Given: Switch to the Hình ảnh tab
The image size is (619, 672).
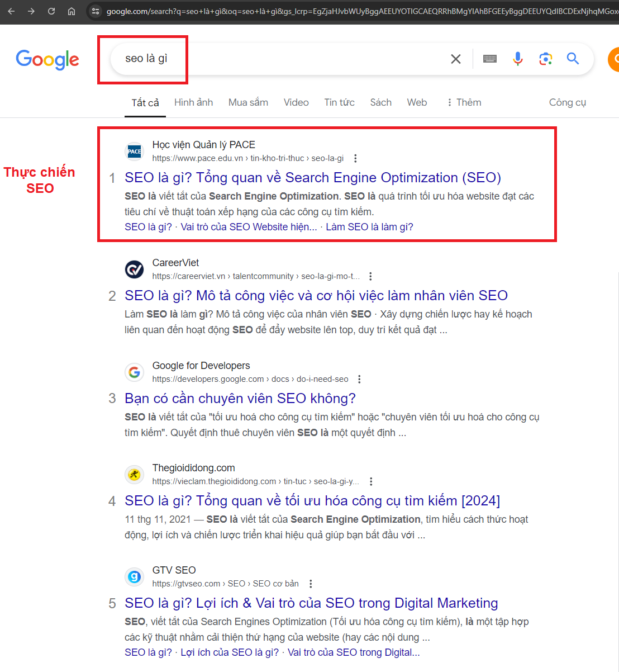Looking at the screenshot, I should click(x=193, y=102).
